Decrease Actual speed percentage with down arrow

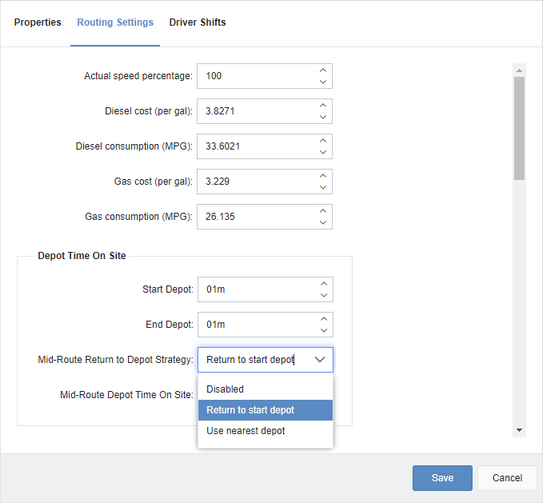(323, 82)
